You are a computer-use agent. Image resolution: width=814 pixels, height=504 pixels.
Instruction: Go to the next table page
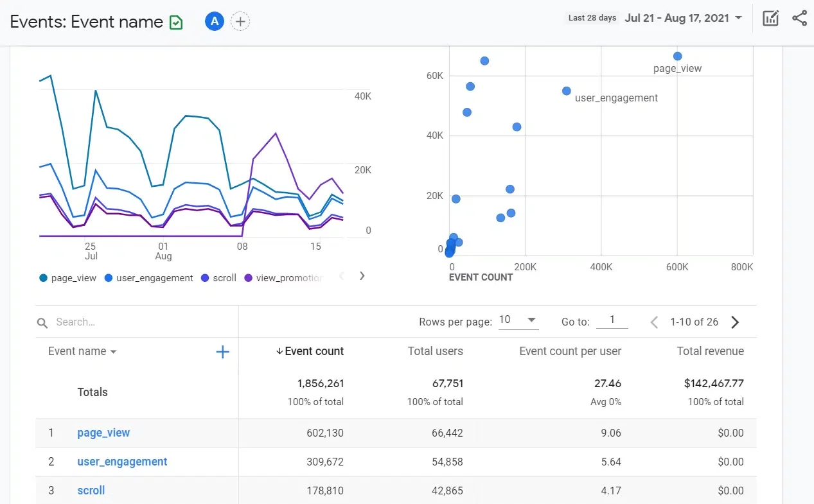[x=735, y=322]
